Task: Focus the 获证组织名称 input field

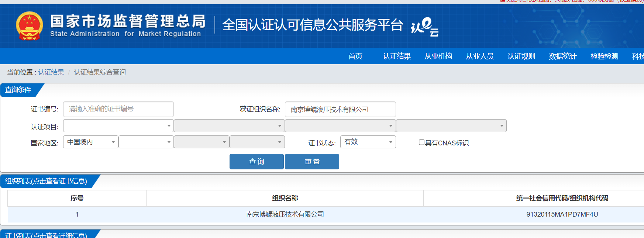Action: 340,109
